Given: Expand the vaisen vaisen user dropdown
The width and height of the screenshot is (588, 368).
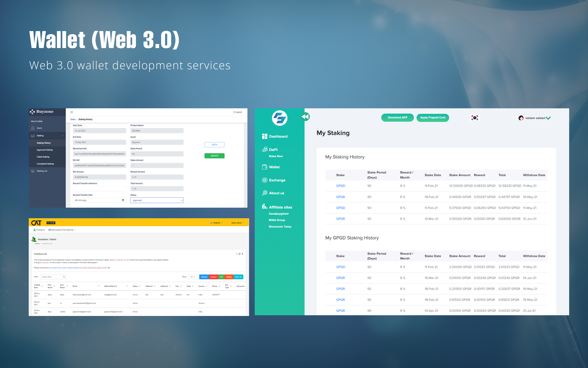Looking at the screenshot, I should pyautogui.click(x=548, y=118).
